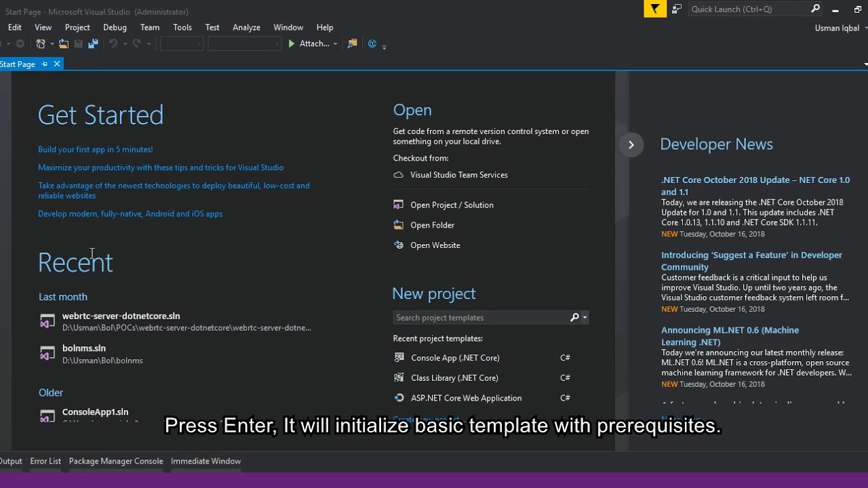868x488 pixels.
Task: Click the Quick Launch magnifier icon
Action: [815, 9]
